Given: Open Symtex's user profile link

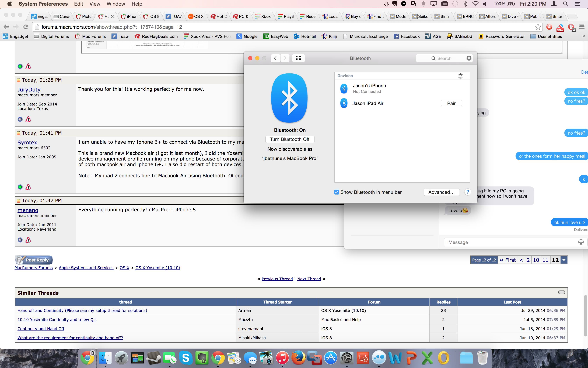Looking at the screenshot, I should tap(27, 142).
